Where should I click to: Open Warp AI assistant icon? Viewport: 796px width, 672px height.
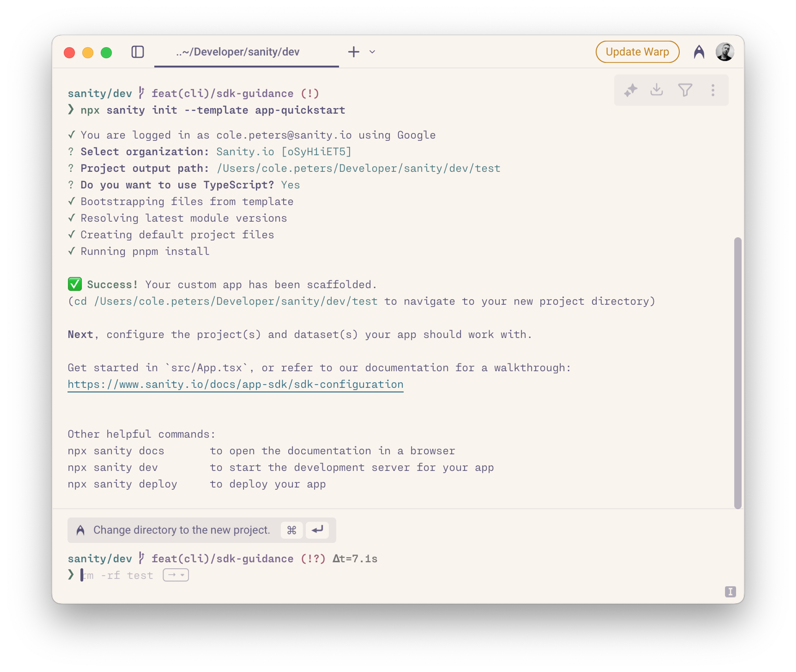(699, 52)
